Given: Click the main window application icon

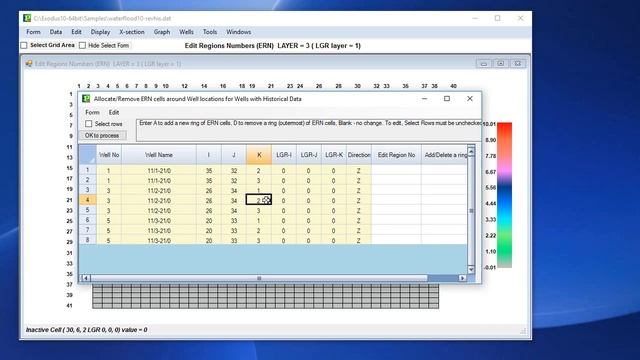Looking at the screenshot, I should (27, 18).
